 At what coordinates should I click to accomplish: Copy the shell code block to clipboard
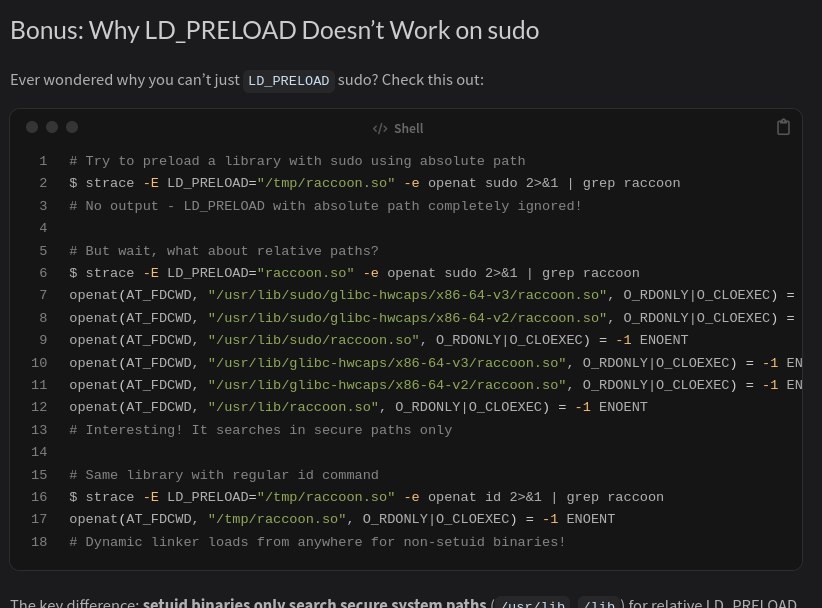point(784,127)
